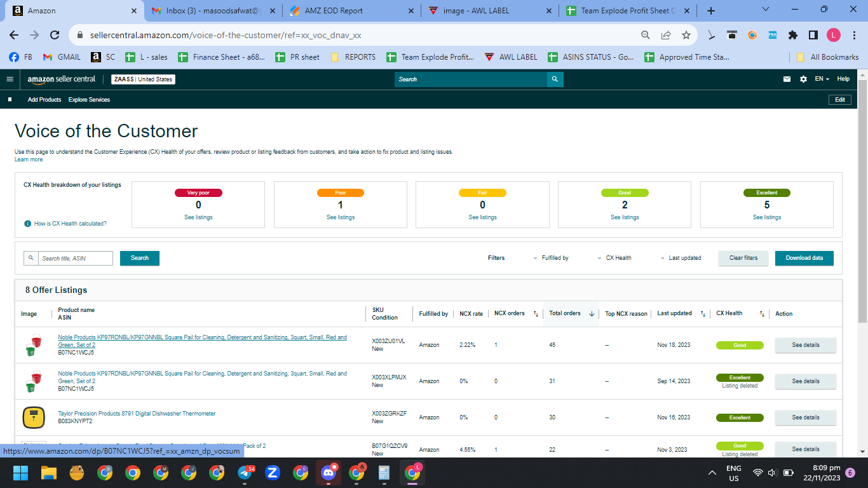Click the zoom magnifier icon in the address bar

click(646, 35)
